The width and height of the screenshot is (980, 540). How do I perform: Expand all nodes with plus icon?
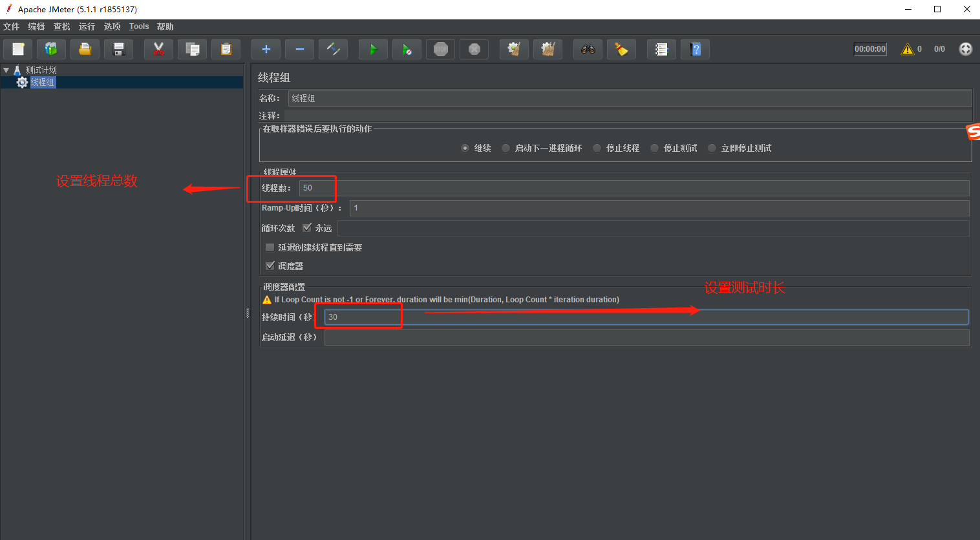tap(266, 49)
